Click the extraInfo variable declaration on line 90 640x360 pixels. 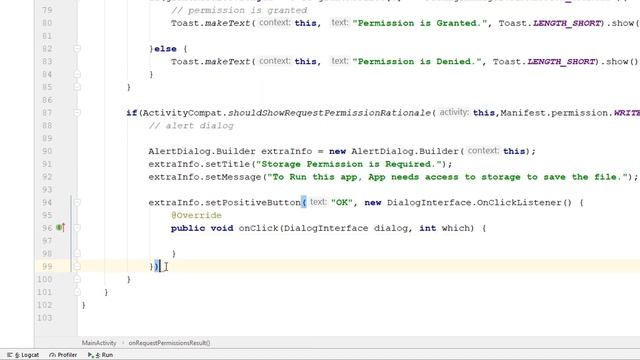point(287,151)
